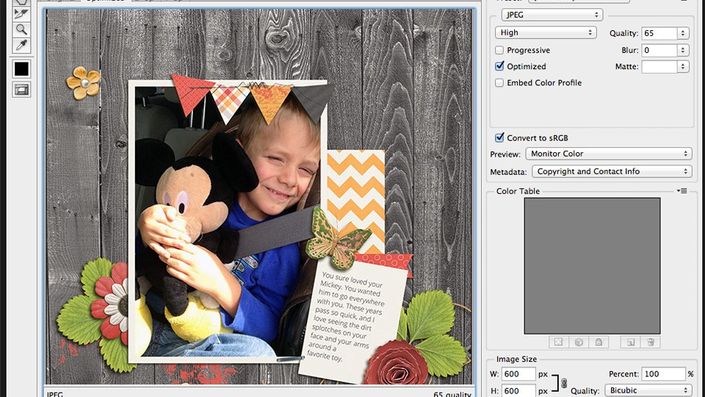Viewport: 705px width, 397px height.
Task: Select the Slice Select tool
Action: tap(21, 14)
